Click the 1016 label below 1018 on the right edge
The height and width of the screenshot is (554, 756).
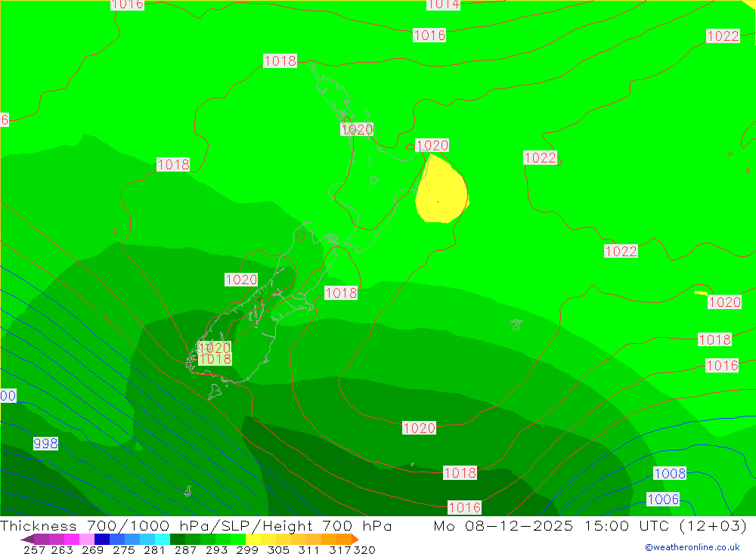(x=722, y=366)
